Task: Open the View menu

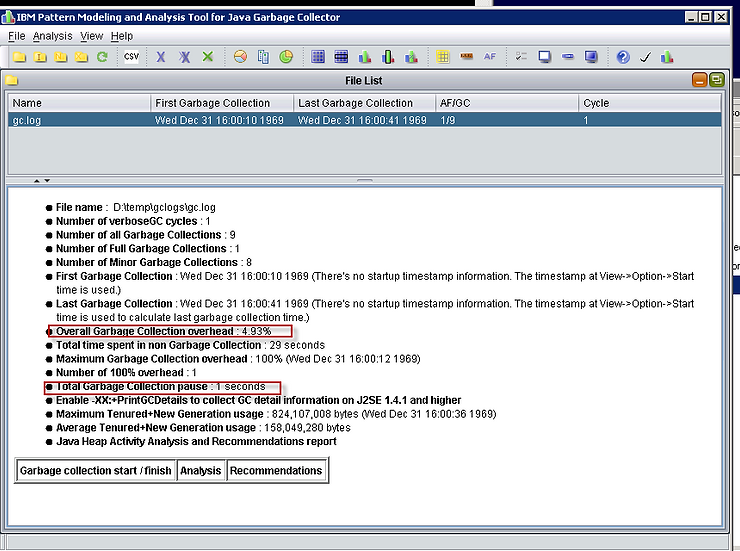Action: (92, 36)
